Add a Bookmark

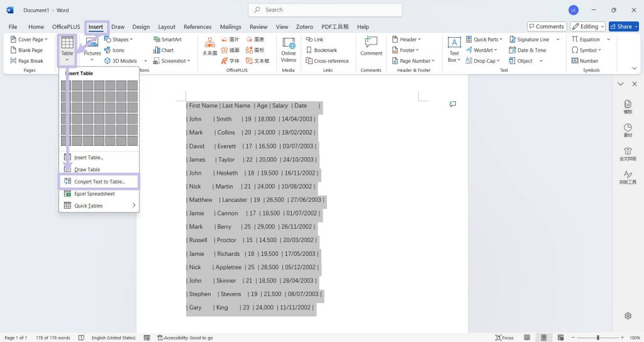tap(321, 50)
